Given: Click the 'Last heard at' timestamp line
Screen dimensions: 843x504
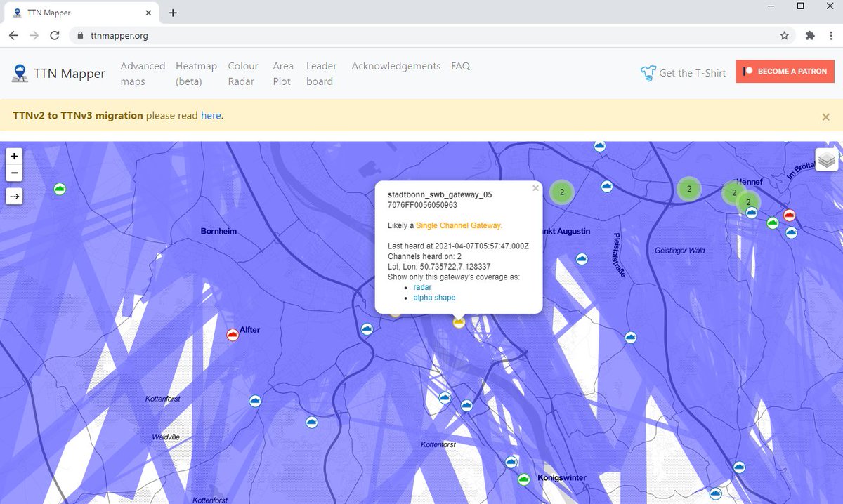Looking at the screenshot, I should (x=458, y=246).
